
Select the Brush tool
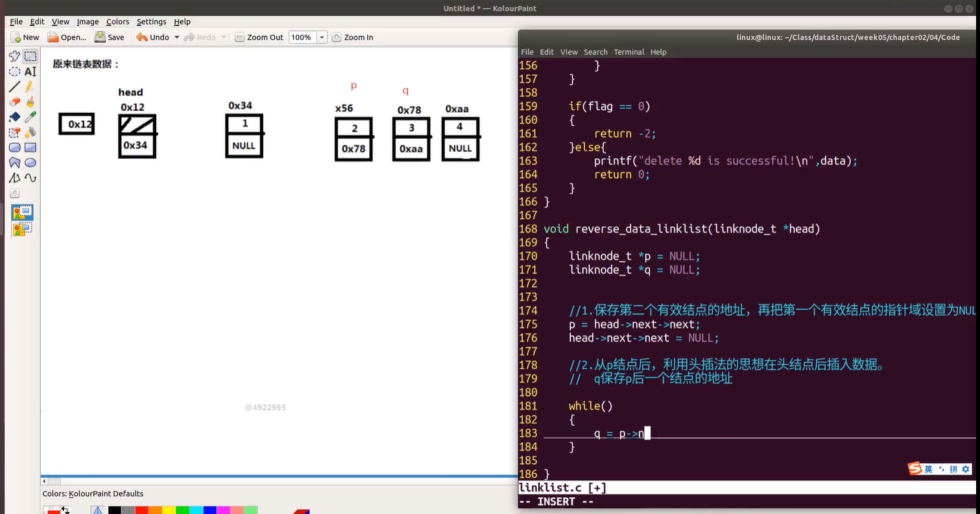point(30,102)
